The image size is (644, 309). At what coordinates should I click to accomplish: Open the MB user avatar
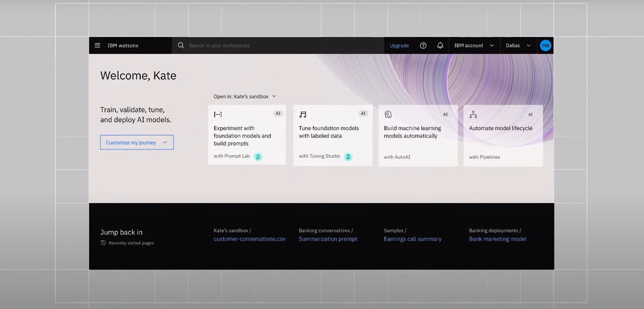click(545, 46)
